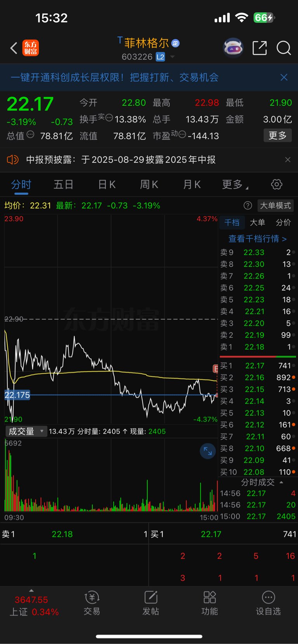Image resolution: width=298 pixels, height=644 pixels.
Task: Tap the 买10 row at 22.08
Action: click(x=258, y=472)
